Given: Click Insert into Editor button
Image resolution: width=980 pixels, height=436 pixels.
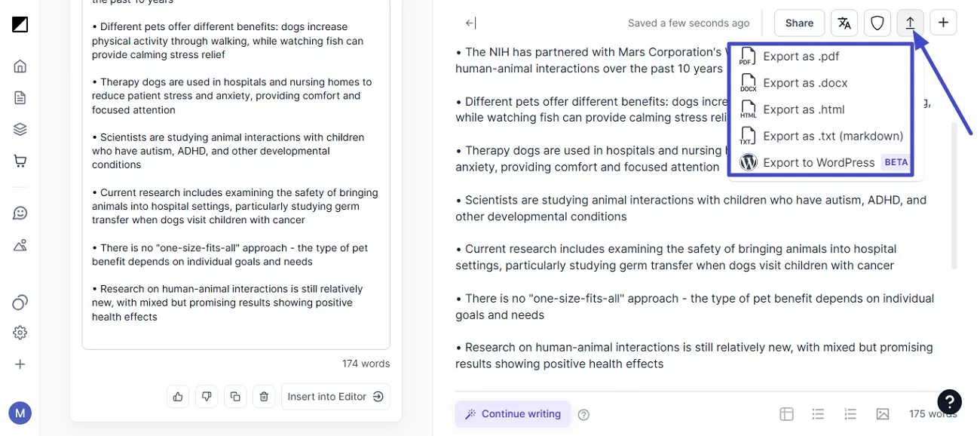Looking at the screenshot, I should (x=335, y=396).
